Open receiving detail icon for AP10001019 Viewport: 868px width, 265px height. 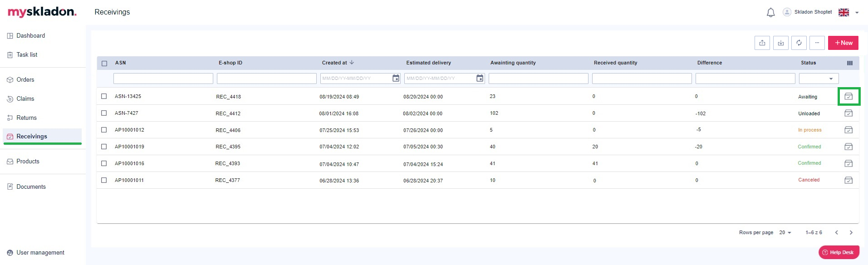848,147
